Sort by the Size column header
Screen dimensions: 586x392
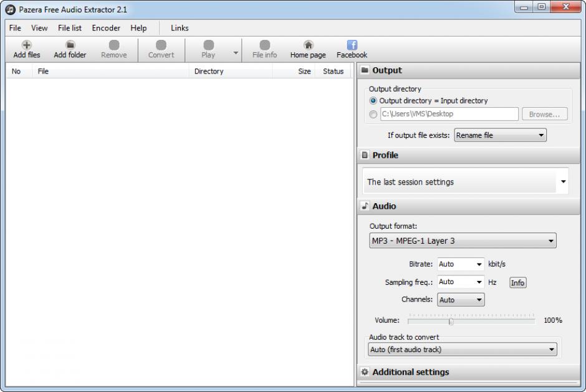tap(294, 71)
